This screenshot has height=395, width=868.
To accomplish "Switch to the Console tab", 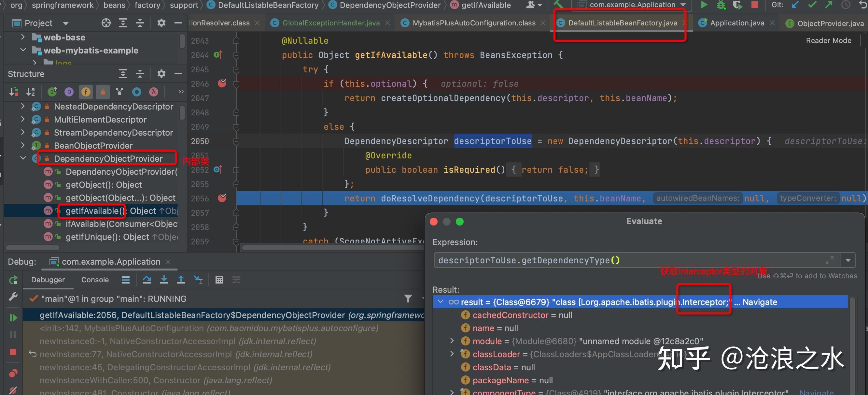I will point(95,280).
